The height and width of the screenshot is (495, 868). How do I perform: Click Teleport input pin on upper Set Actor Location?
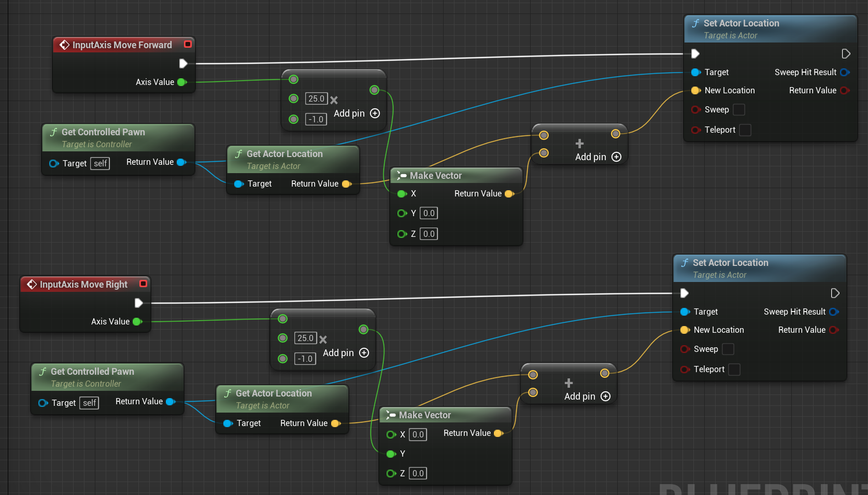coord(696,130)
